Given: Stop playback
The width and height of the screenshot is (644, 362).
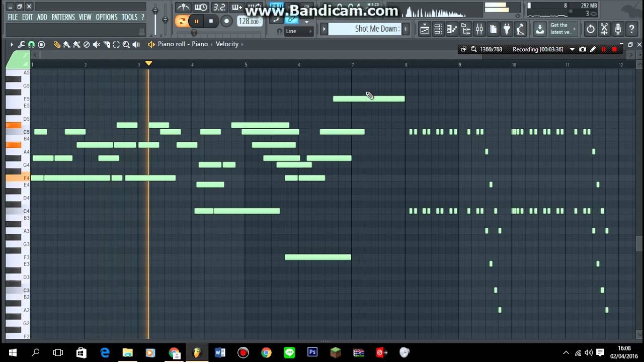Looking at the screenshot, I should pos(211,21).
